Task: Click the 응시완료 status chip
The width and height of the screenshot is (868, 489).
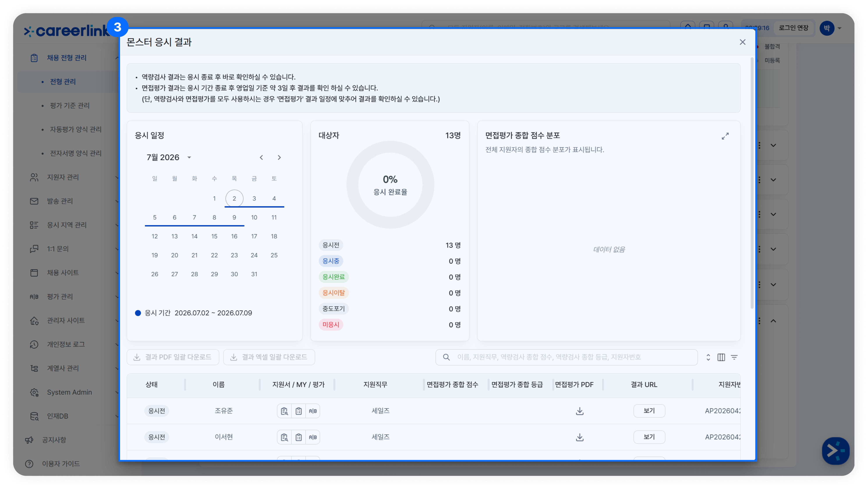Action: [x=334, y=277]
